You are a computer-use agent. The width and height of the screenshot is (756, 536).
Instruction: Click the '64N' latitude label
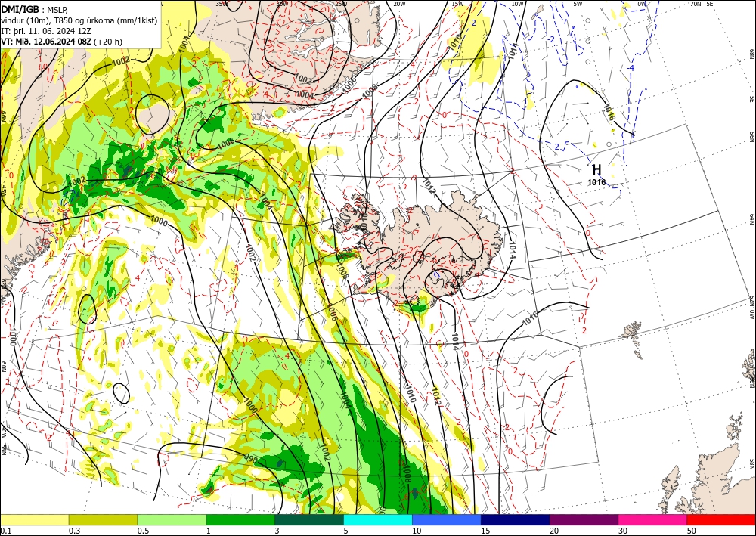point(752,219)
